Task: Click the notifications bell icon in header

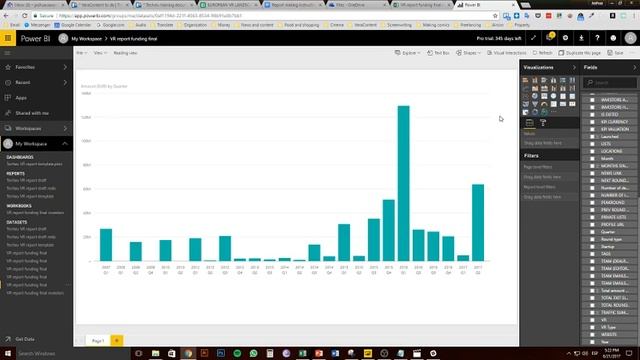Action: [549, 38]
